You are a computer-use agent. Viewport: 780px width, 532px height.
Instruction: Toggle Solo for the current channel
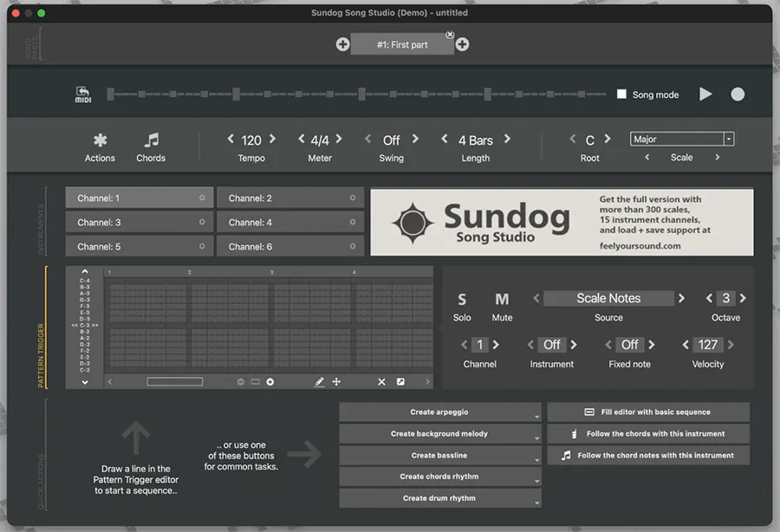click(462, 300)
